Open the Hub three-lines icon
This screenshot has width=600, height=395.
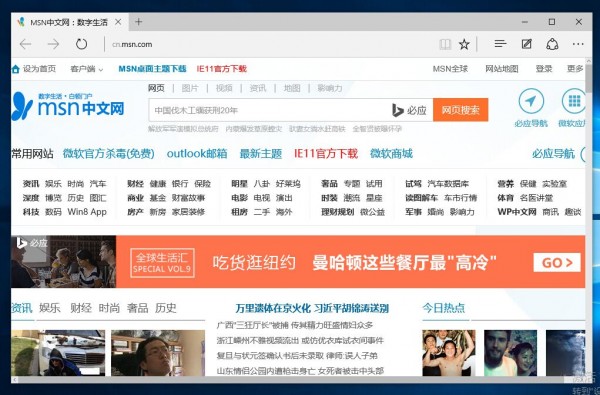click(500, 44)
